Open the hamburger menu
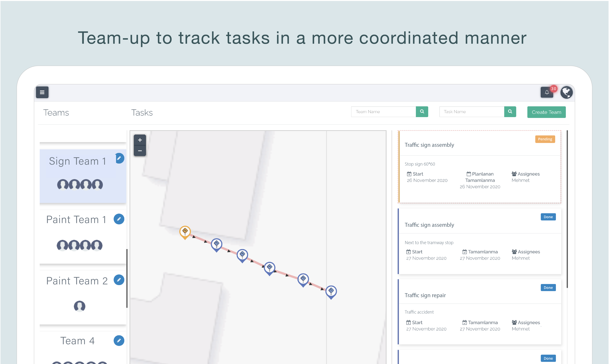Viewport: 609px width, 364px height. click(42, 92)
